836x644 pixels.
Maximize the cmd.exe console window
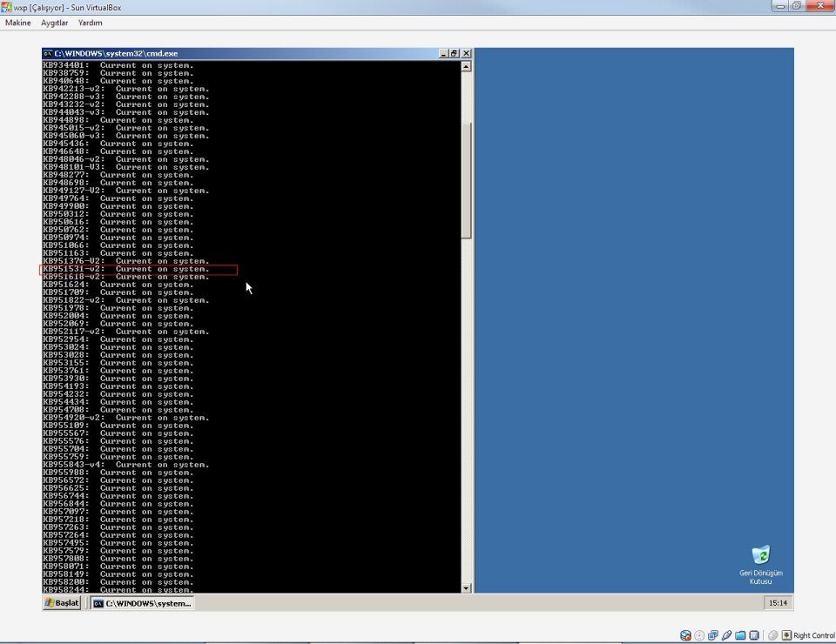pyautogui.click(x=455, y=53)
